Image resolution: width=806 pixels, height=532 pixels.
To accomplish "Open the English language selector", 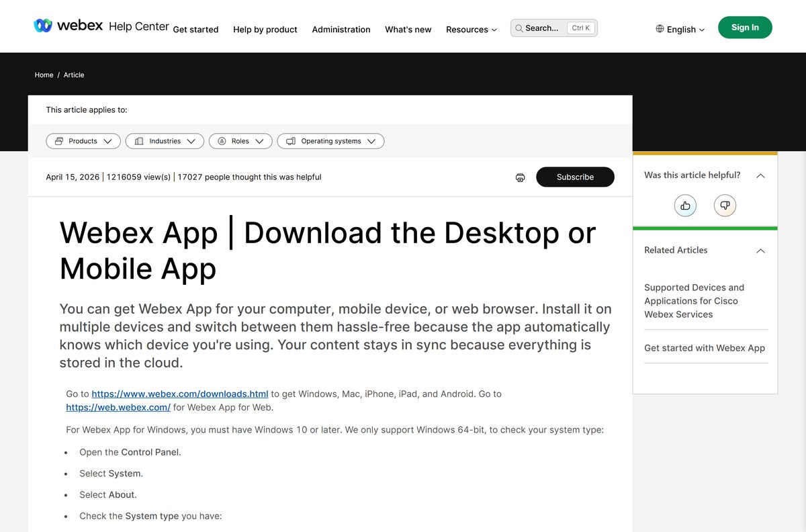I will [x=680, y=29].
